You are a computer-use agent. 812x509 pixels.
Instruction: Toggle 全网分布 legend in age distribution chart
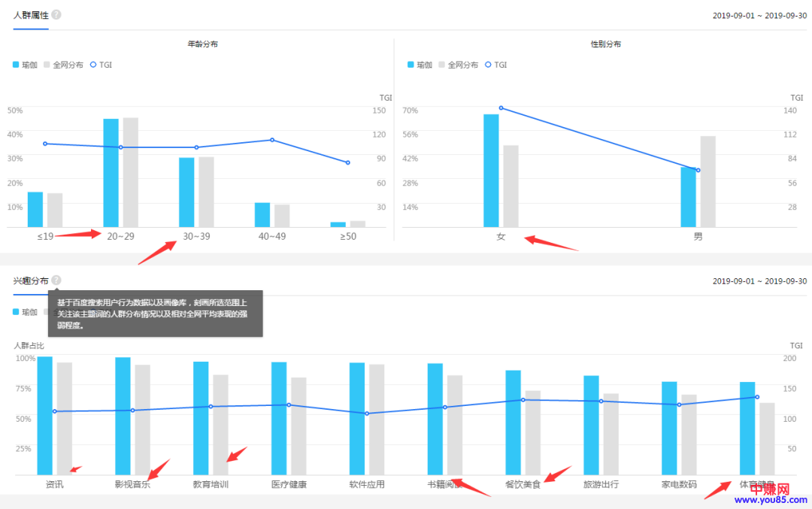[63, 65]
